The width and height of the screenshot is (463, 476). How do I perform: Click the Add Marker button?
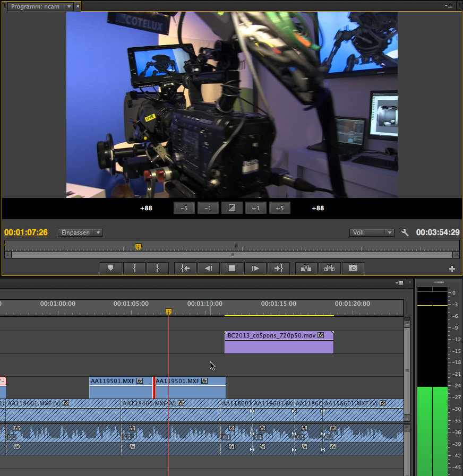coord(111,269)
